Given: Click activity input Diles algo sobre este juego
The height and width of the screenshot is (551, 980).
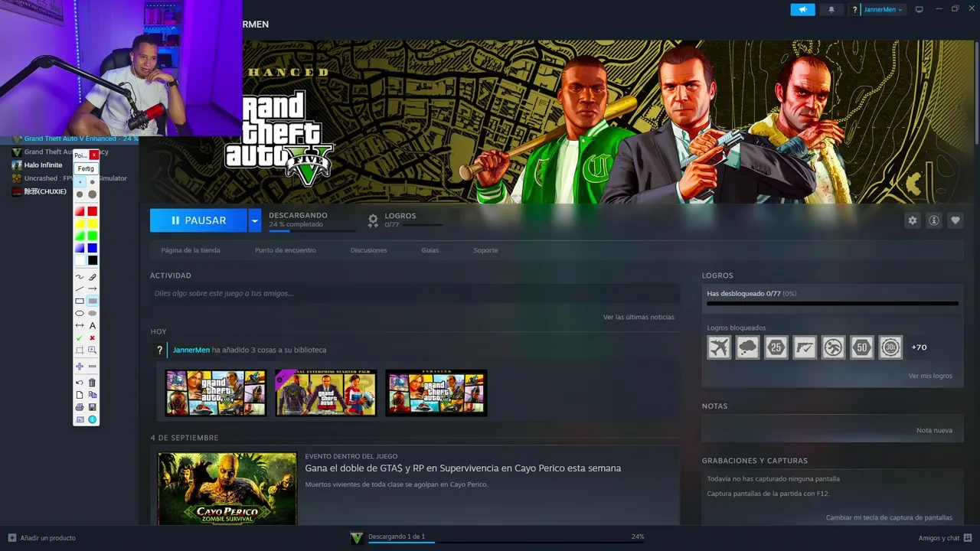Looking at the screenshot, I should coord(415,293).
